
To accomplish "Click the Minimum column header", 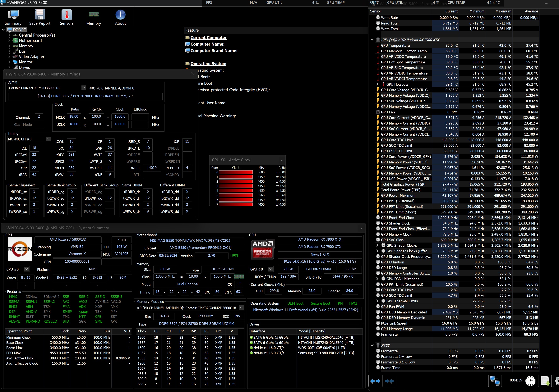I will pyautogui.click(x=472, y=11).
